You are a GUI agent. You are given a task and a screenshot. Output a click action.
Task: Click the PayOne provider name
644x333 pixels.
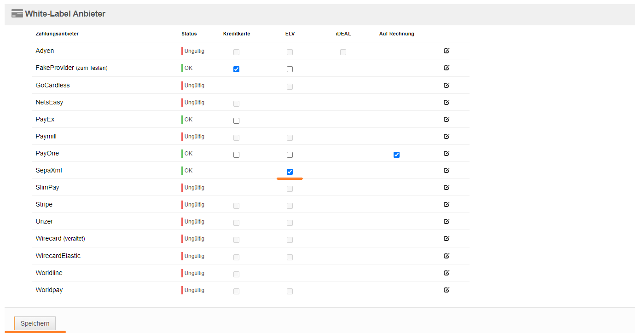click(47, 153)
